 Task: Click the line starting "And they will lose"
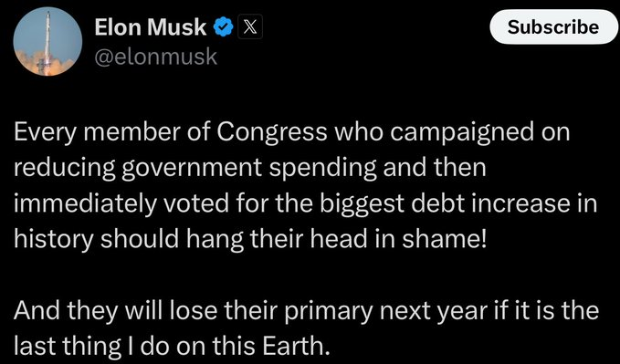[x=306, y=310]
